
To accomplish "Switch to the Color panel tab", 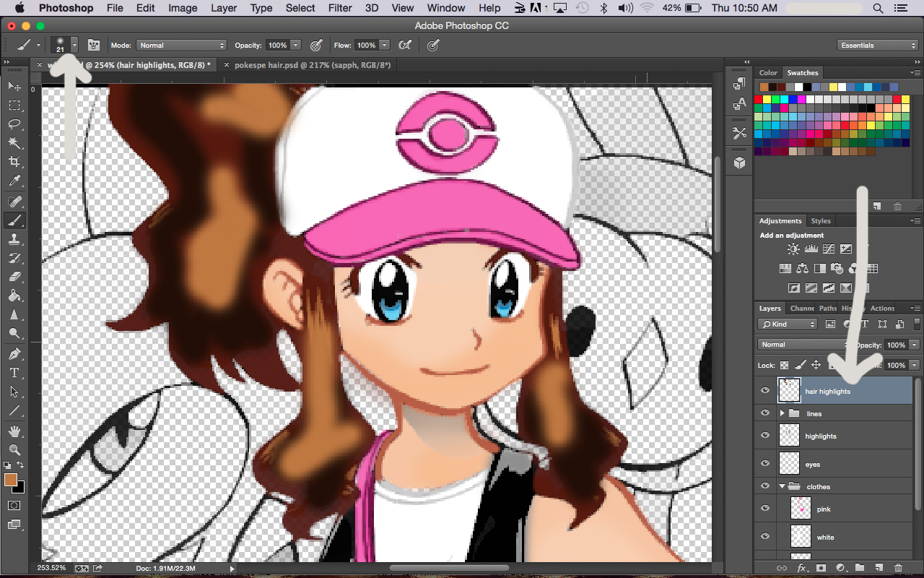I will point(768,73).
